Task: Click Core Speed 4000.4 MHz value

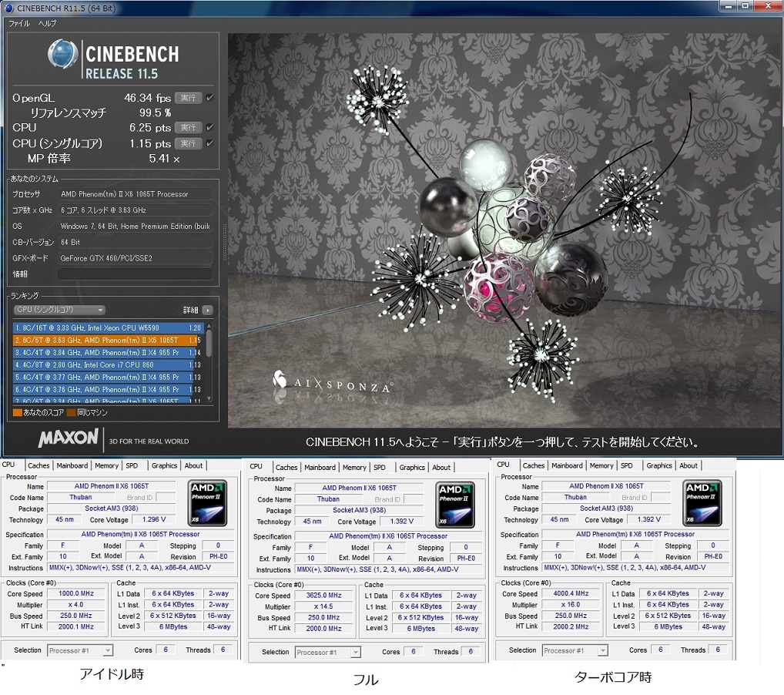Action: (571, 593)
